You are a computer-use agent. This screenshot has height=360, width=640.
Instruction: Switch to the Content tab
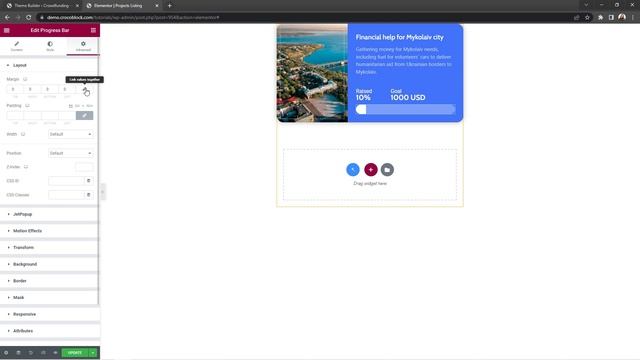click(17, 46)
